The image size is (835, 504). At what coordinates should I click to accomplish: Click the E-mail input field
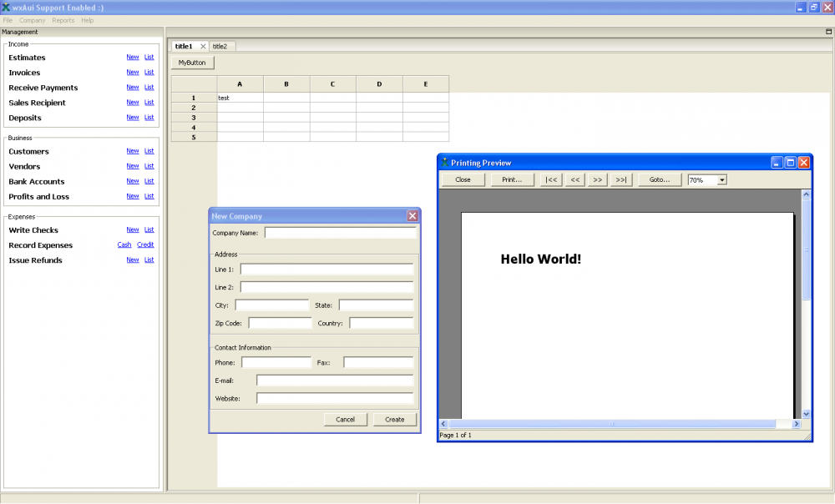pyautogui.click(x=335, y=381)
